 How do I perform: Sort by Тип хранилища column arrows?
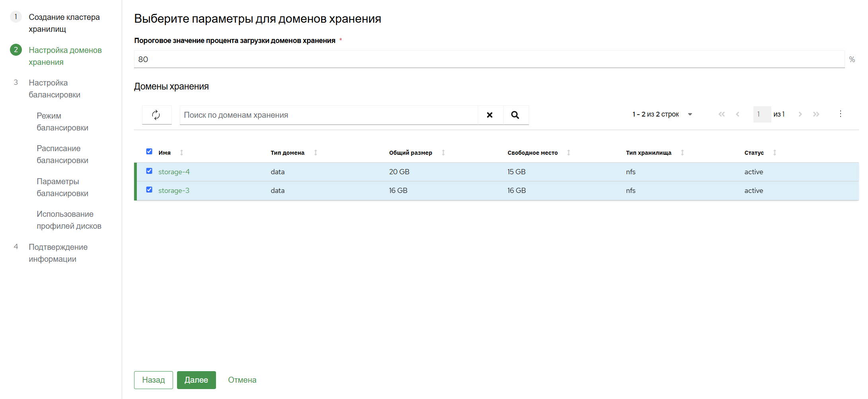(x=682, y=152)
